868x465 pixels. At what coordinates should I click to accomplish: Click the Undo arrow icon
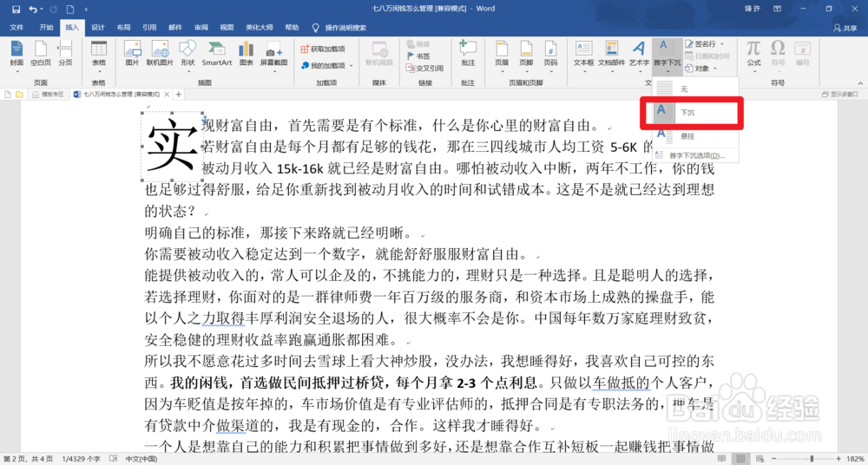(32, 9)
